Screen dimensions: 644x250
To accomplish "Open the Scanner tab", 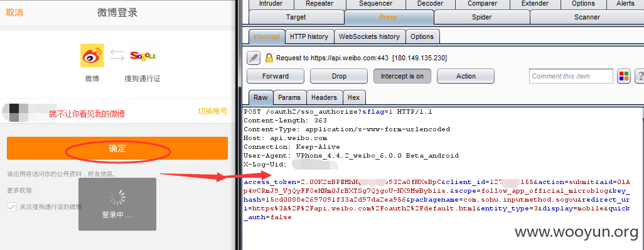I will (587, 17).
